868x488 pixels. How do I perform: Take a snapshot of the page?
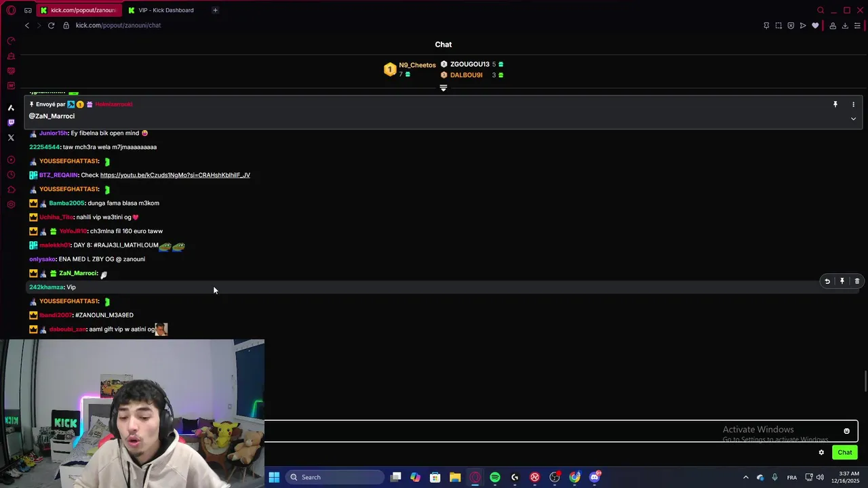point(778,25)
